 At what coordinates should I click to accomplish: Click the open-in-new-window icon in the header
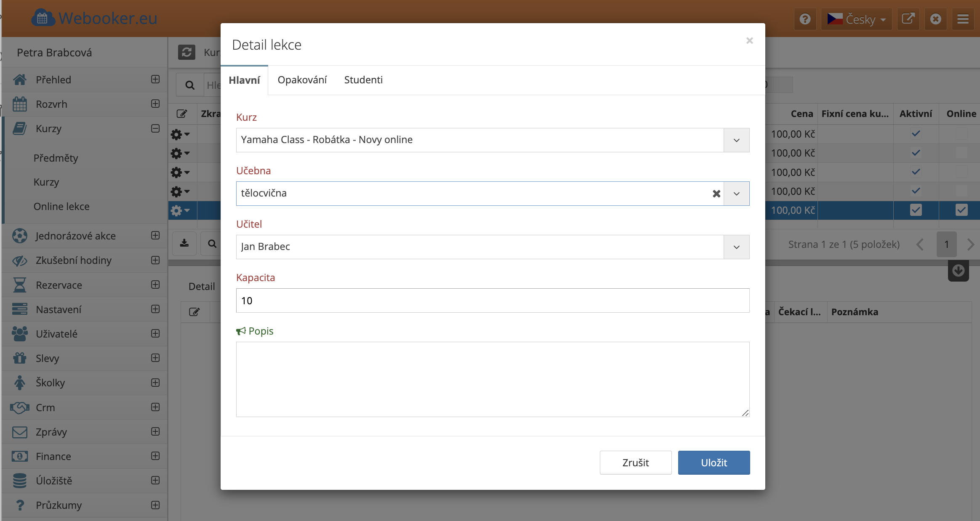tap(908, 19)
